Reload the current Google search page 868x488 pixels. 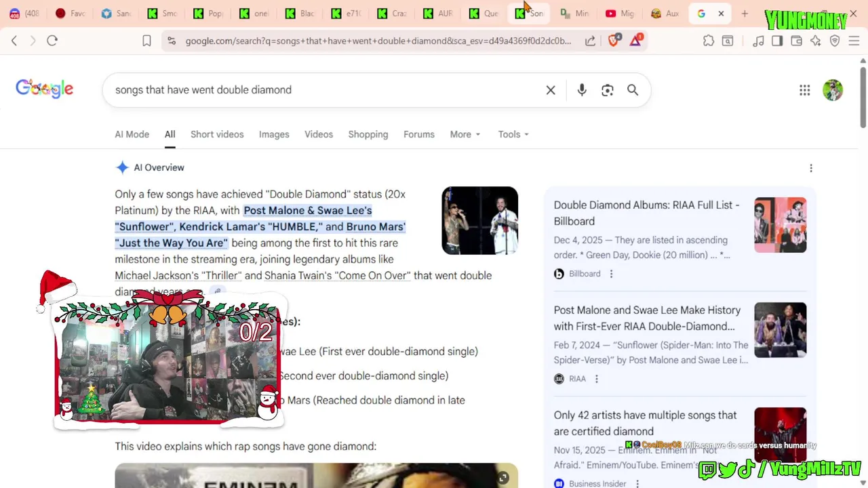point(52,41)
